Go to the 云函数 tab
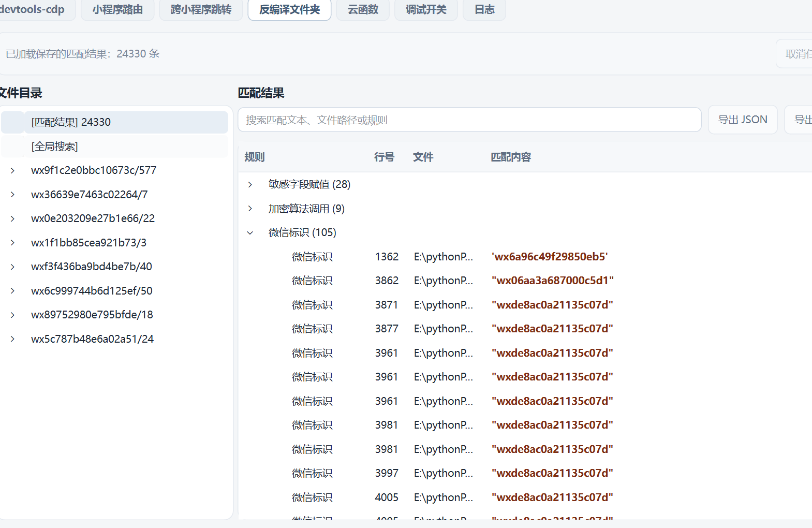 (363, 10)
